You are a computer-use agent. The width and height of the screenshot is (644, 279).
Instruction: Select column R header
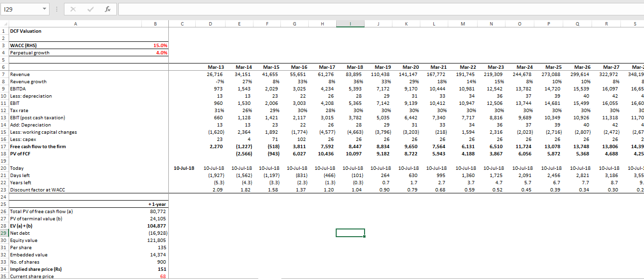click(x=606, y=23)
